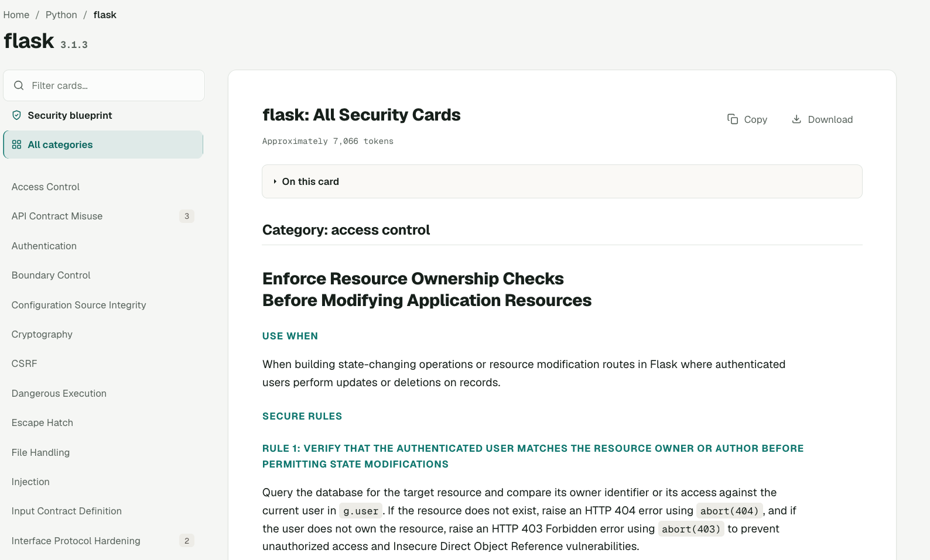Click the flask: All Security Cards title
Screen dimensions: 930x560
pyautogui.click(x=361, y=115)
